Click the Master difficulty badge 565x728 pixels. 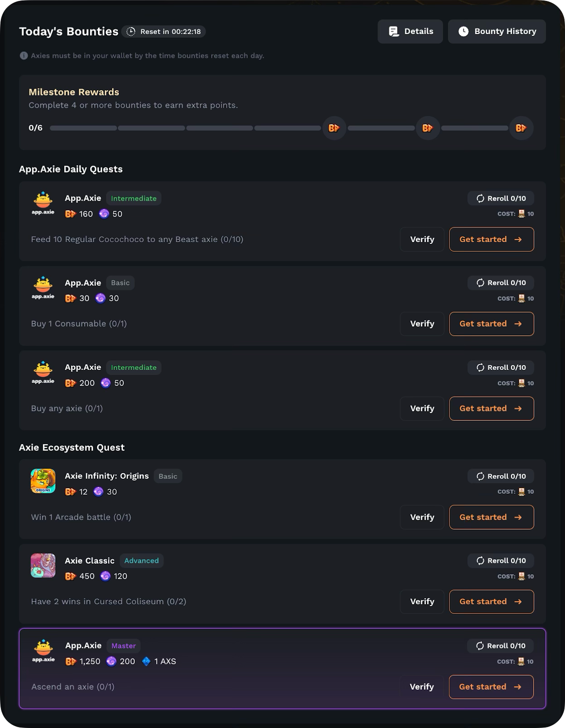(123, 646)
